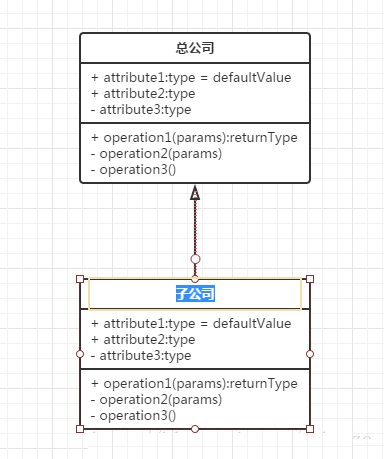Click the bottom-center circular handle of 子公司
Screen dimensions: 384x459
pyautogui.click(x=195, y=429)
